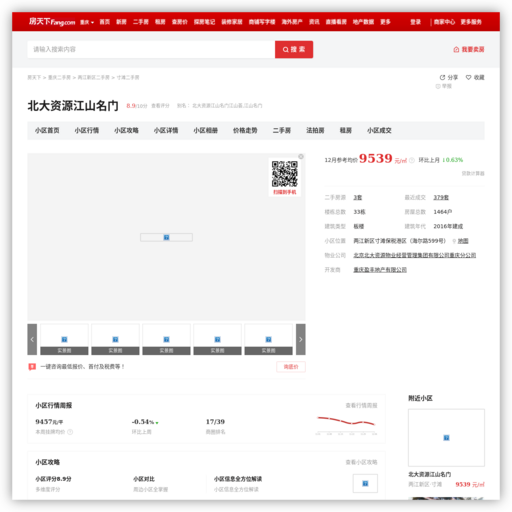
Task: Click the QR code image
Action: (x=285, y=174)
